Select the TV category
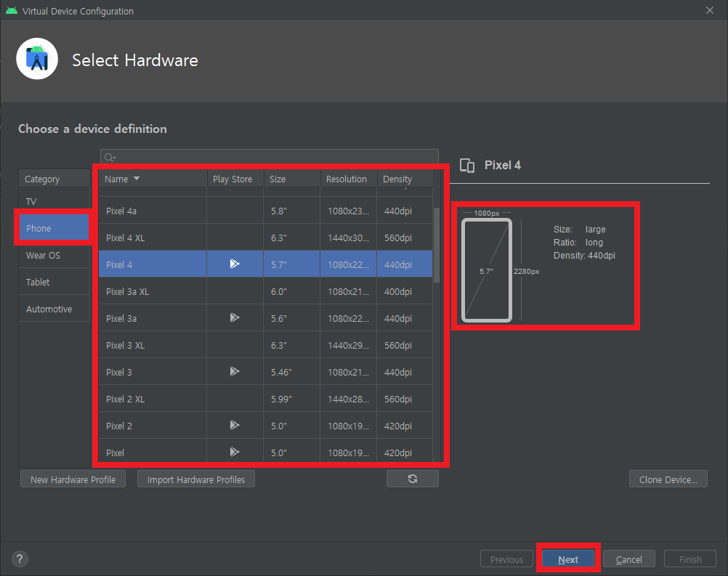 click(x=54, y=201)
